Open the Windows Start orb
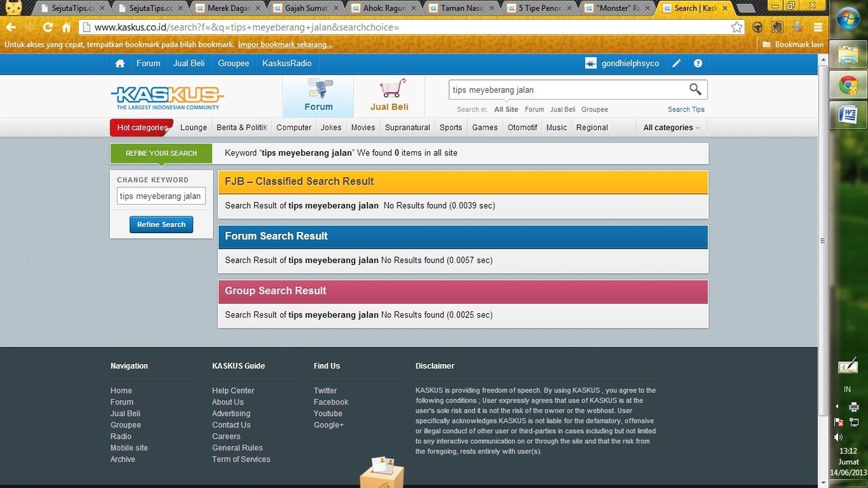Screen dimensions: 868x488 point(848,18)
